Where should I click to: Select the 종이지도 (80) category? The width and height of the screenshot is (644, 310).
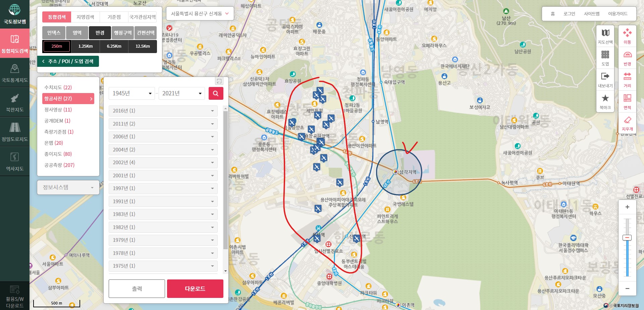(58, 154)
